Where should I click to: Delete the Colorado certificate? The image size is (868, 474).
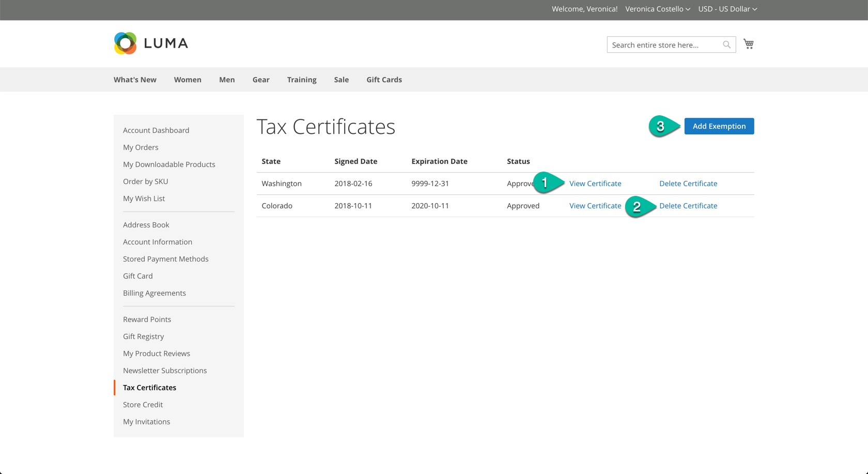tap(688, 206)
